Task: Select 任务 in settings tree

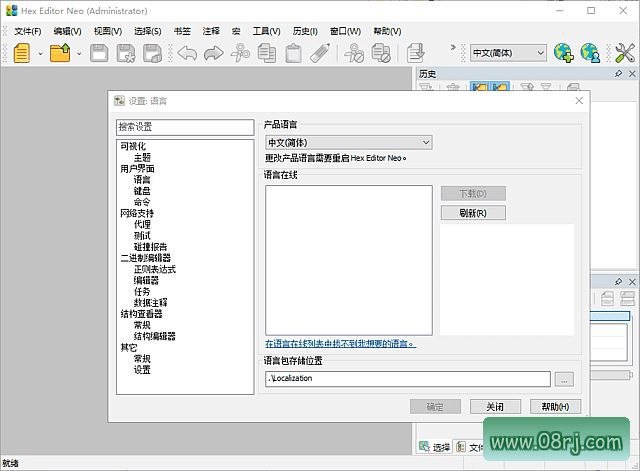Action: 142,291
